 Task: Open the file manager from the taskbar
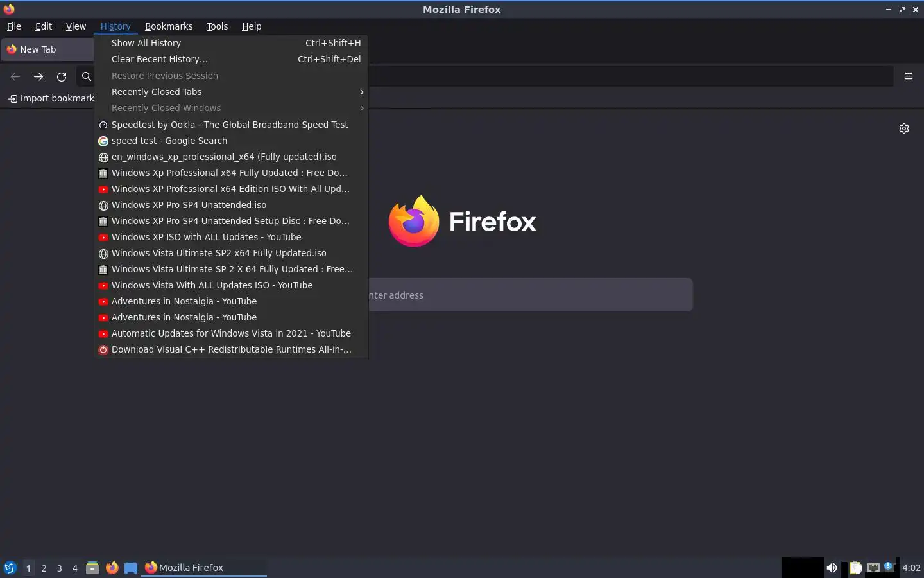(x=92, y=568)
